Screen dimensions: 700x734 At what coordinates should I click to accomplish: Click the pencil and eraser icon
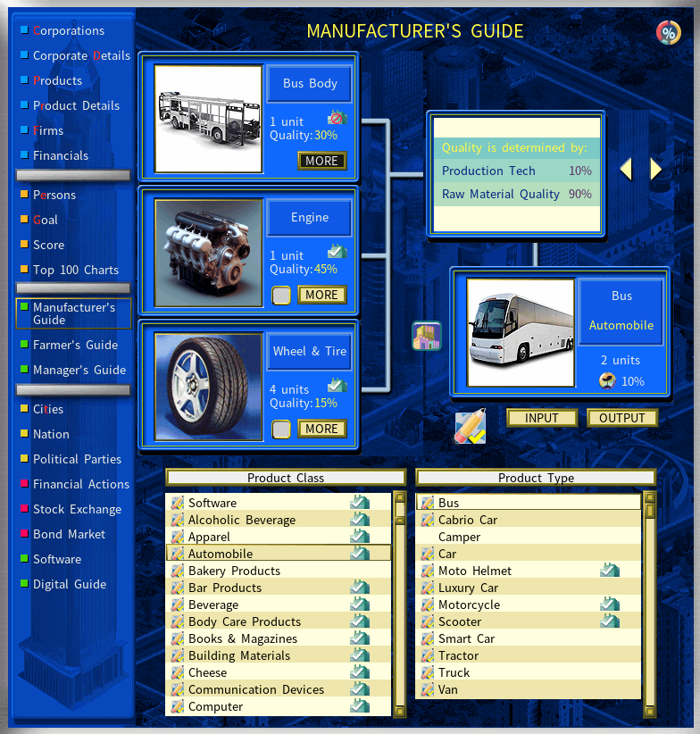pos(471,426)
